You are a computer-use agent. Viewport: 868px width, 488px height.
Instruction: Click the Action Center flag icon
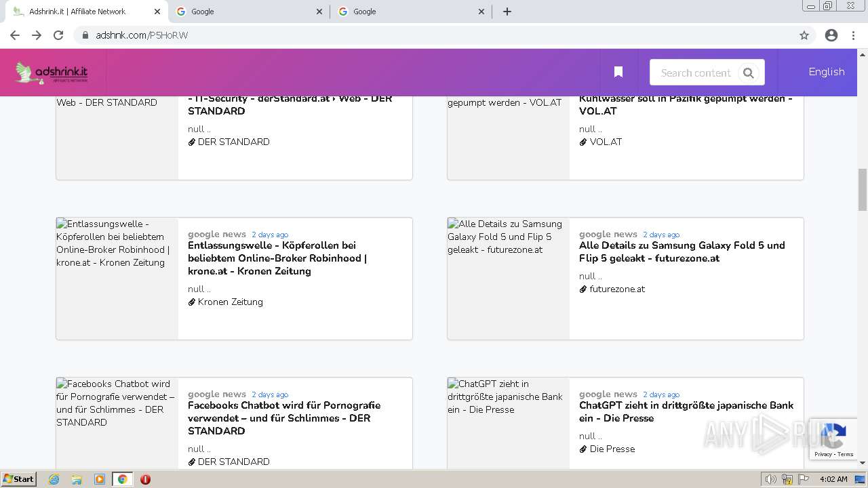[804, 479]
